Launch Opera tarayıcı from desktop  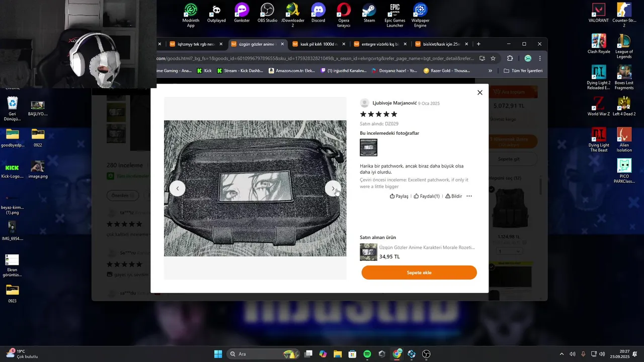pyautogui.click(x=344, y=15)
